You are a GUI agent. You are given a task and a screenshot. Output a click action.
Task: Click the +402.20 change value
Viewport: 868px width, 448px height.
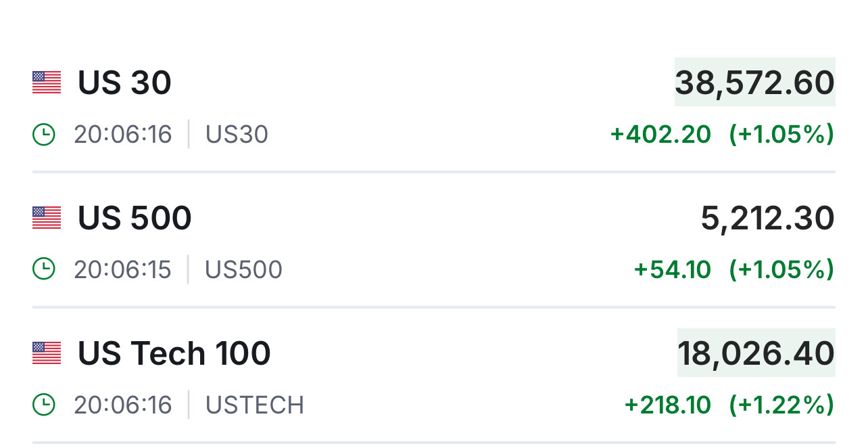pos(660,135)
